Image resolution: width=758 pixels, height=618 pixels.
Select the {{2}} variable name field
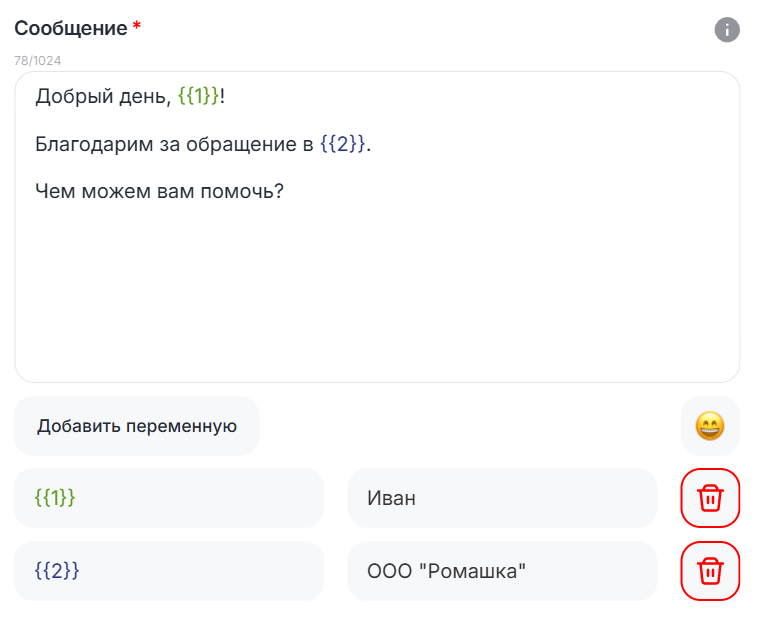[169, 571]
